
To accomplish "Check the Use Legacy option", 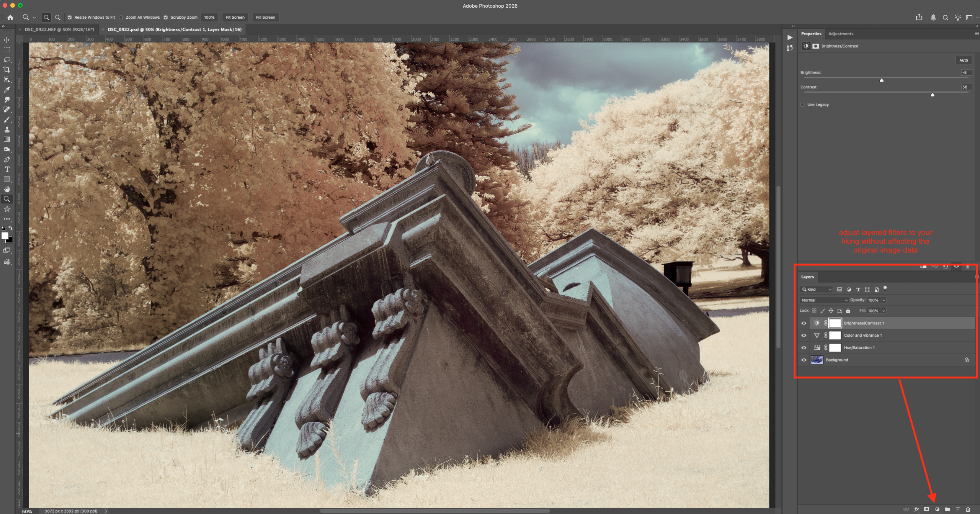I will (802, 105).
